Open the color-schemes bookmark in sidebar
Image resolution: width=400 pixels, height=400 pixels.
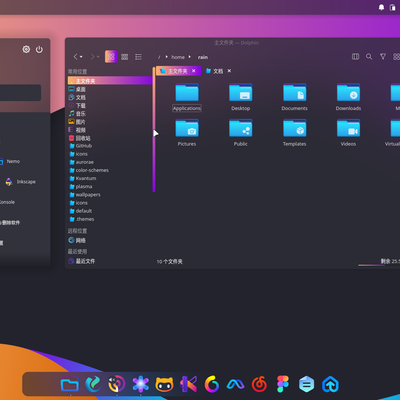(110, 170)
